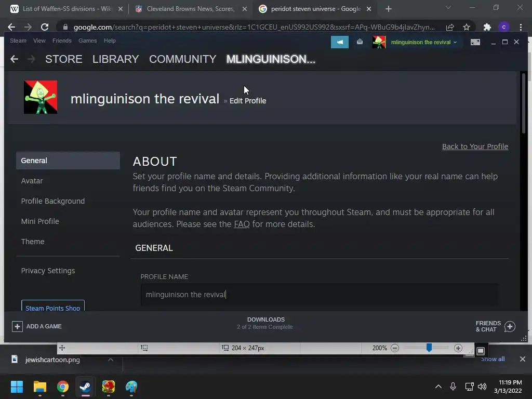532x399 pixels.
Task: Open Privacy Settings in sidebar
Action: 48,271
